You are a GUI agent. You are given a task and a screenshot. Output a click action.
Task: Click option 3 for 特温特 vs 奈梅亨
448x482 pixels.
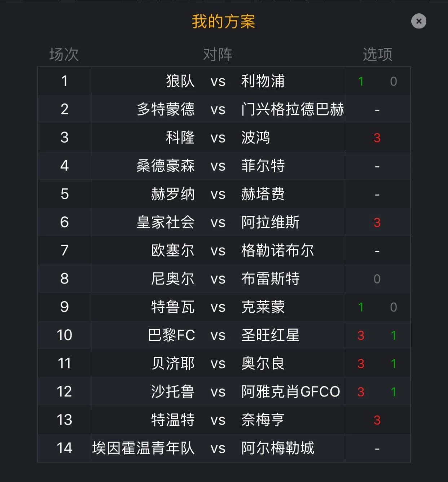(x=377, y=420)
